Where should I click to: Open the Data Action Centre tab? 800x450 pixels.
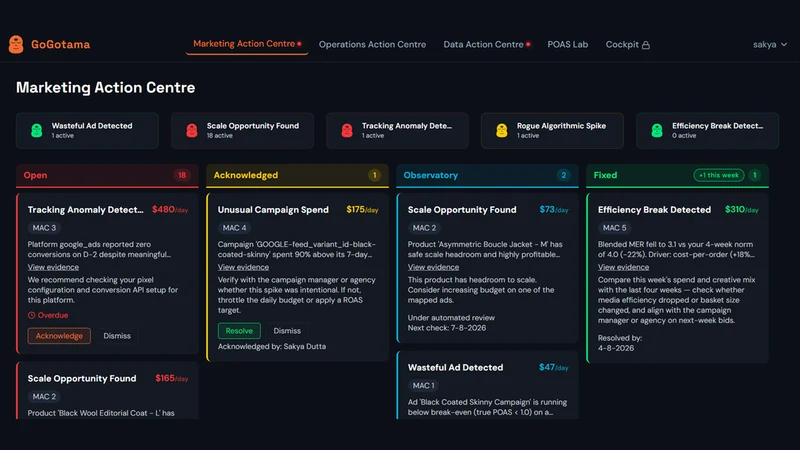[x=487, y=44]
